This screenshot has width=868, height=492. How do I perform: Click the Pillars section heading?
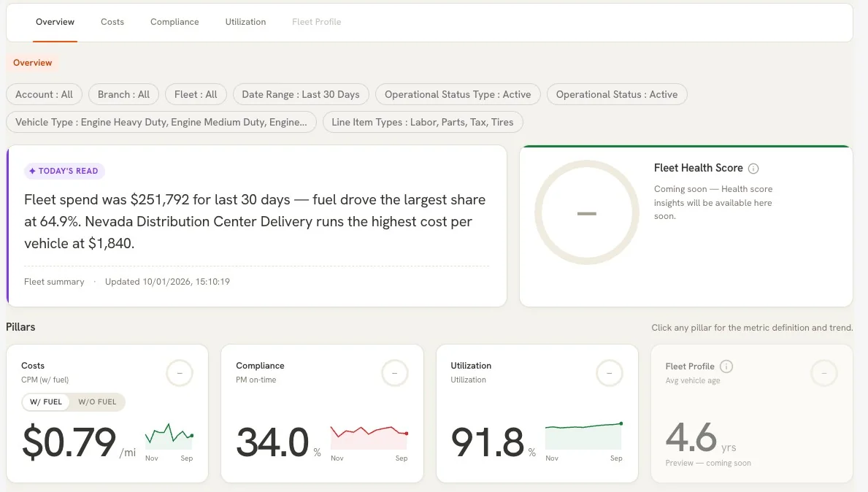(x=20, y=327)
